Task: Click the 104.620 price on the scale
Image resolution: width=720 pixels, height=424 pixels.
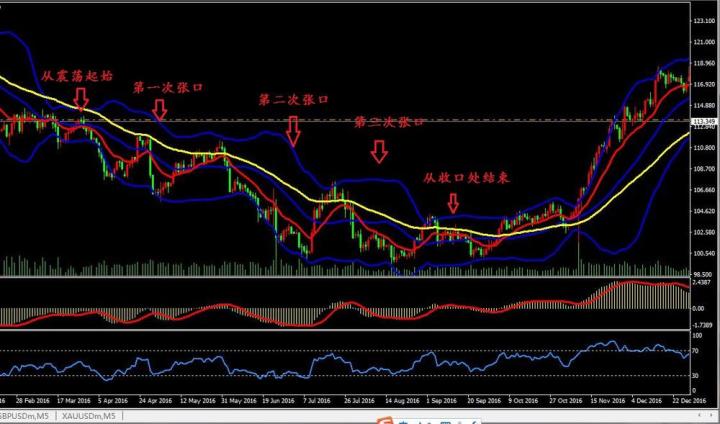Action: pos(704,211)
